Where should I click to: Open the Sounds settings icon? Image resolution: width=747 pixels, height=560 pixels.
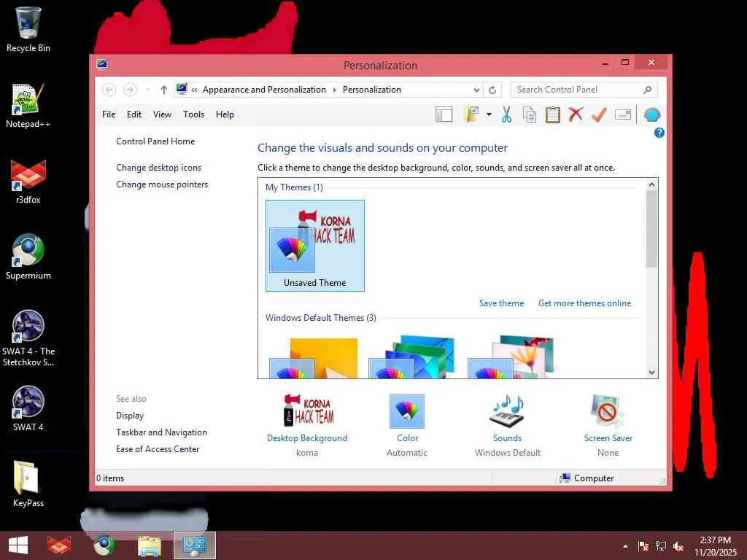[508, 411]
